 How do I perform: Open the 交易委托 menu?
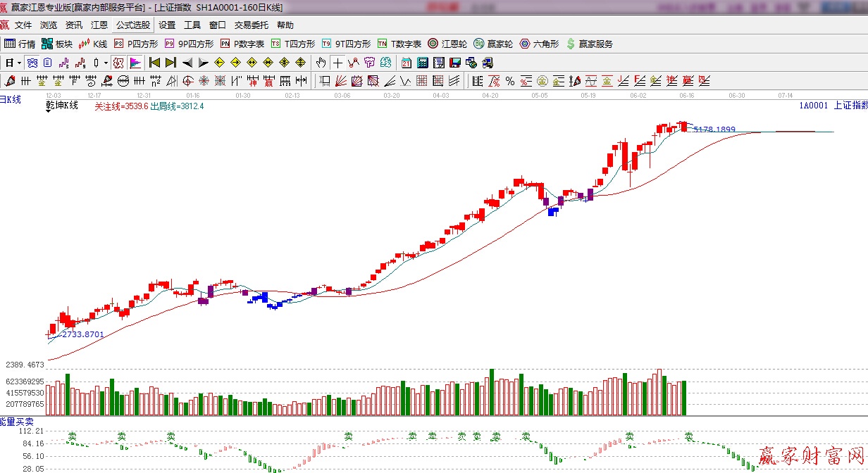(251, 25)
